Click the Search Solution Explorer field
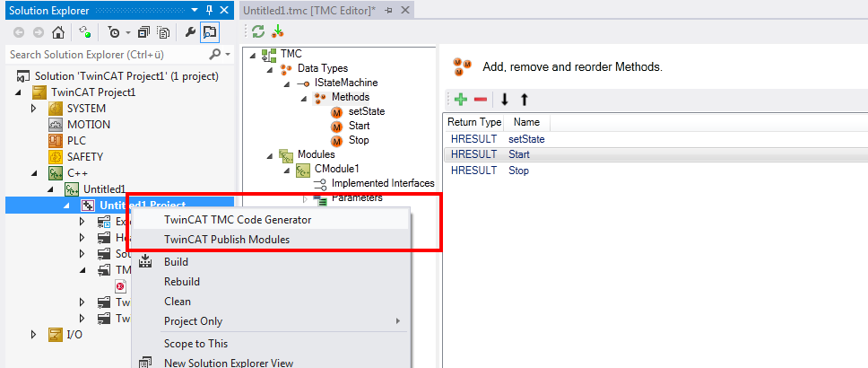 coord(107,55)
